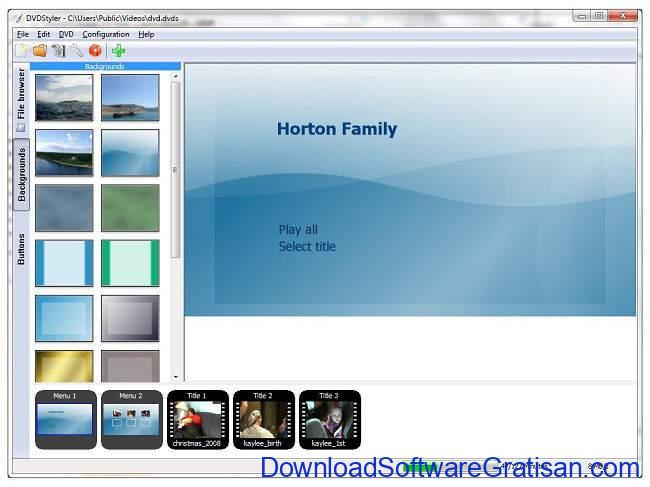This screenshot has height=487, width=650.
Task: Open the DVD menu
Action: (x=66, y=34)
